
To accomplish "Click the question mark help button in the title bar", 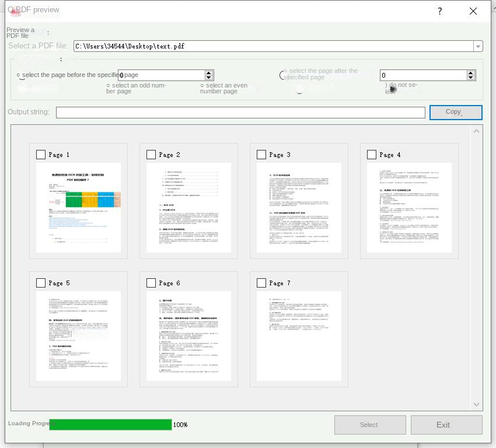I will point(439,11).
